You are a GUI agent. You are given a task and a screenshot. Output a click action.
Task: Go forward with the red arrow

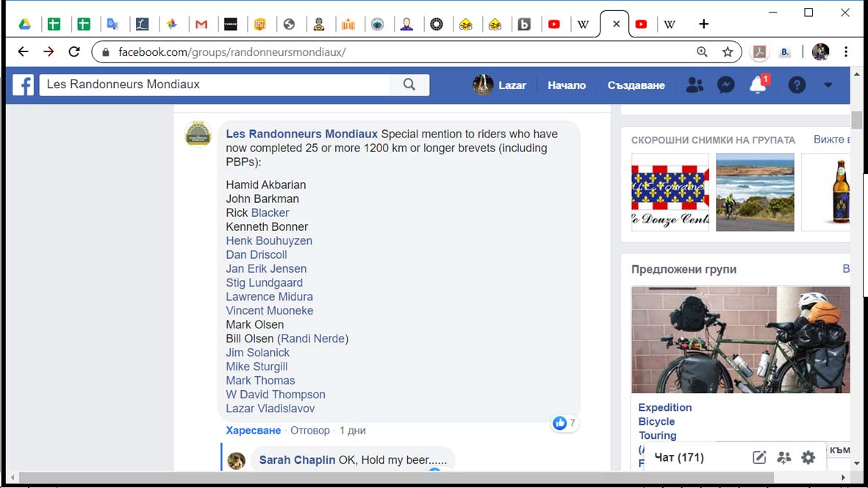(x=49, y=52)
